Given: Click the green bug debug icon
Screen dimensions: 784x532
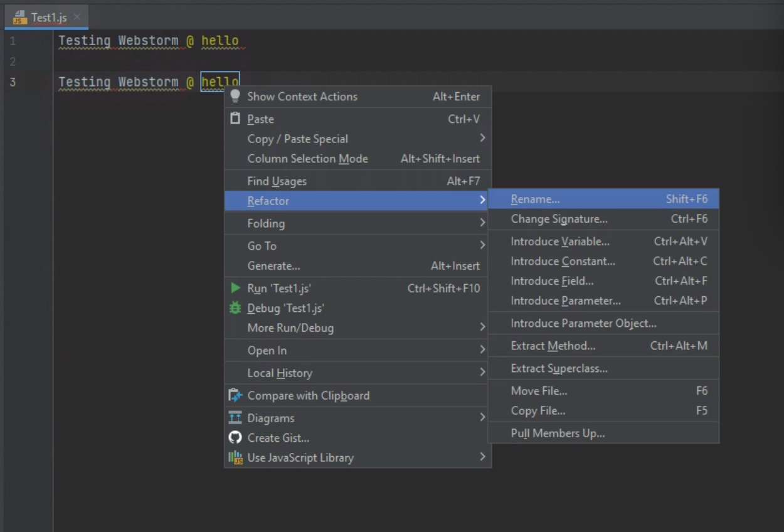Looking at the screenshot, I should 235,308.
